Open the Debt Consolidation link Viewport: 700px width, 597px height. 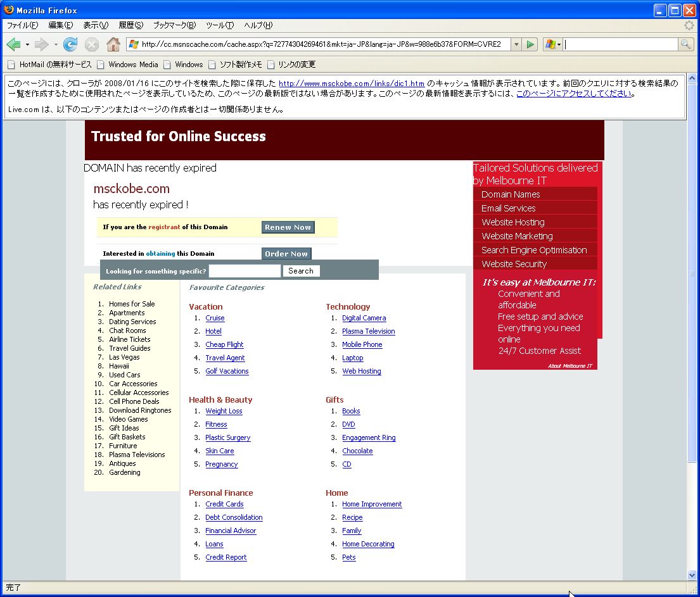pos(234,518)
